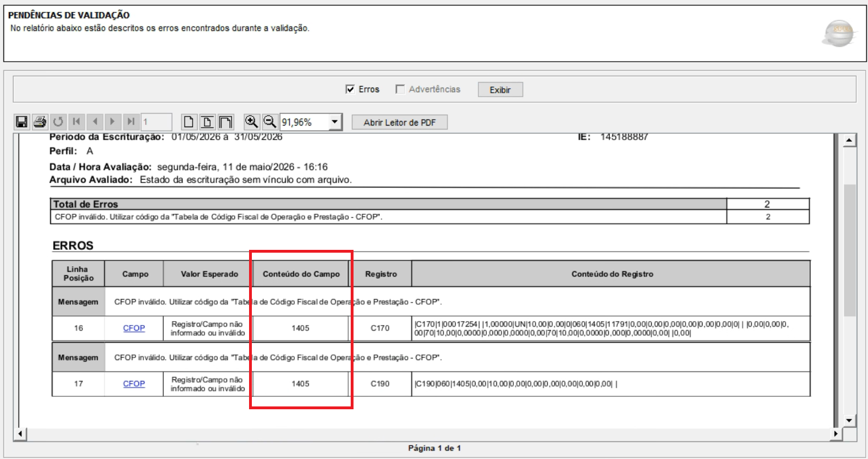This screenshot has width=868, height=459.
Task: Open the 91,96% zoom dropdown
Action: [x=336, y=122]
